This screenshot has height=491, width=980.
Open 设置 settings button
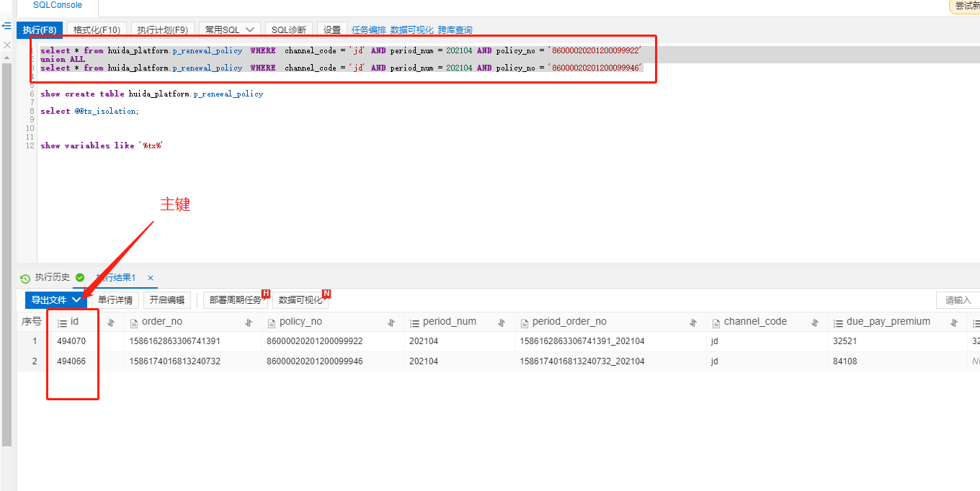(x=332, y=30)
